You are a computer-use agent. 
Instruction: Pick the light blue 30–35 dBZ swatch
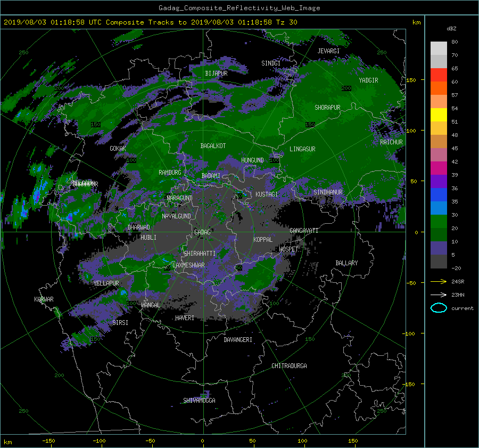439,208
